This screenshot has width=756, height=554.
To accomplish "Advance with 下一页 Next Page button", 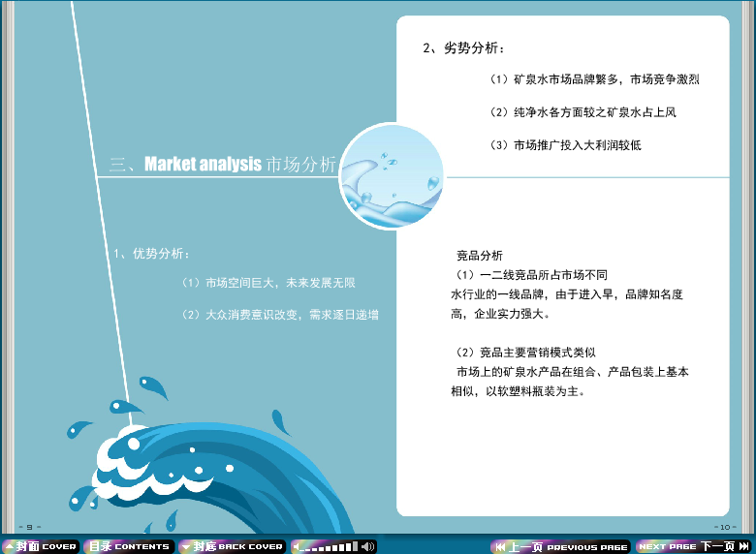I will pyautogui.click(x=694, y=546).
